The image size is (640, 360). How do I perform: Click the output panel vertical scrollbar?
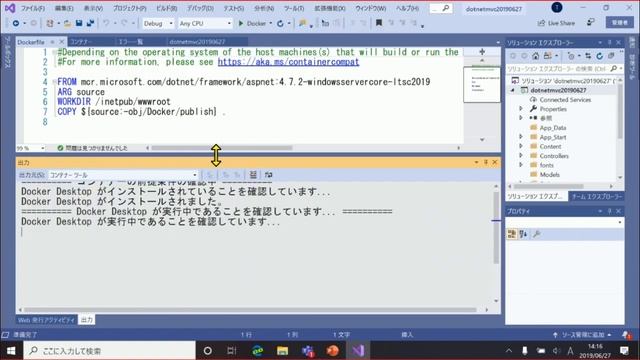tap(496, 228)
